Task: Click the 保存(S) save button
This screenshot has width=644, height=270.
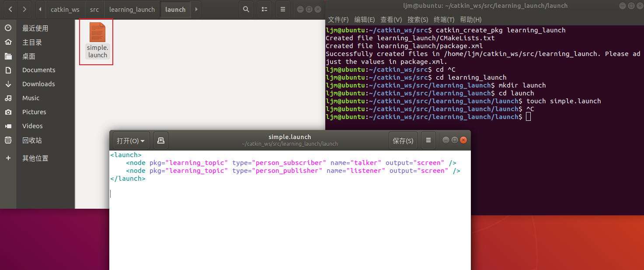Action: click(x=403, y=140)
